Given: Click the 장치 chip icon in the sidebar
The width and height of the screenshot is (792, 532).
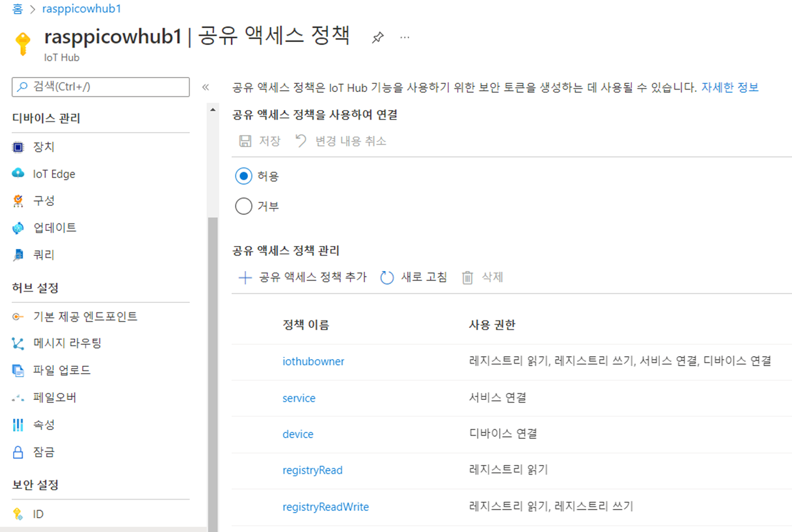Looking at the screenshot, I should 18,147.
